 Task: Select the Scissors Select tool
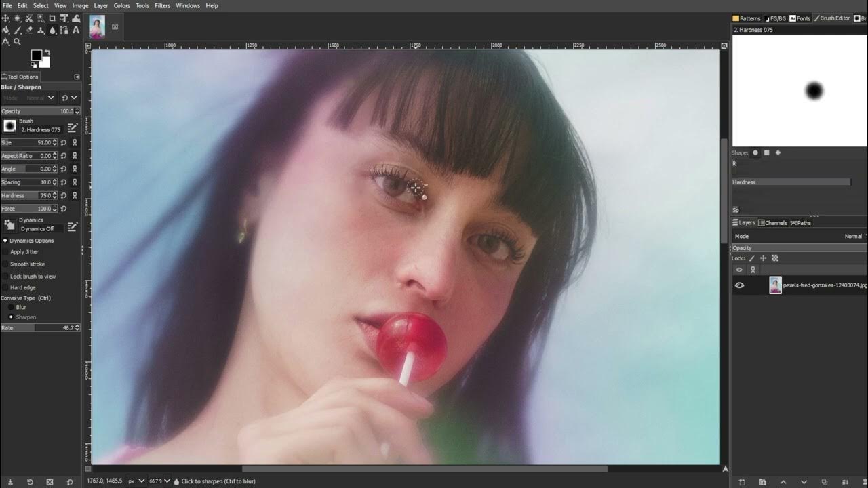[x=29, y=18]
